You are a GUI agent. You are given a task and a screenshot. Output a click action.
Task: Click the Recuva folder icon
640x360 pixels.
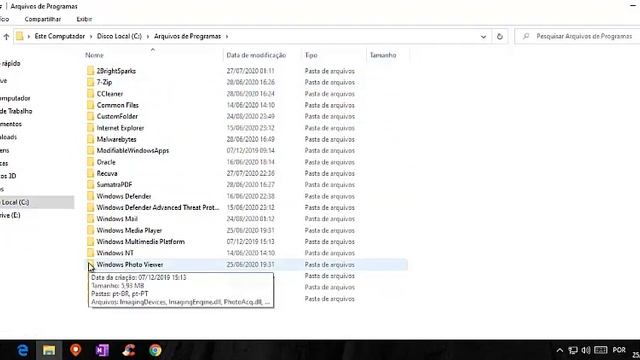[90, 173]
